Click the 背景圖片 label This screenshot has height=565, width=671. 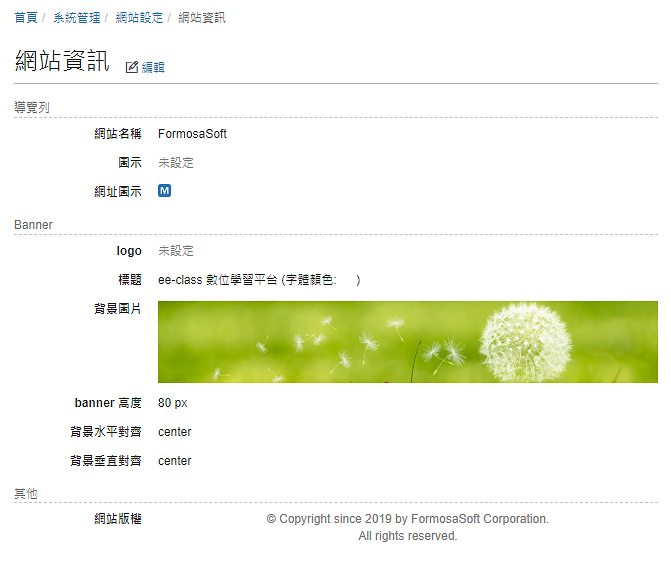(x=118, y=309)
